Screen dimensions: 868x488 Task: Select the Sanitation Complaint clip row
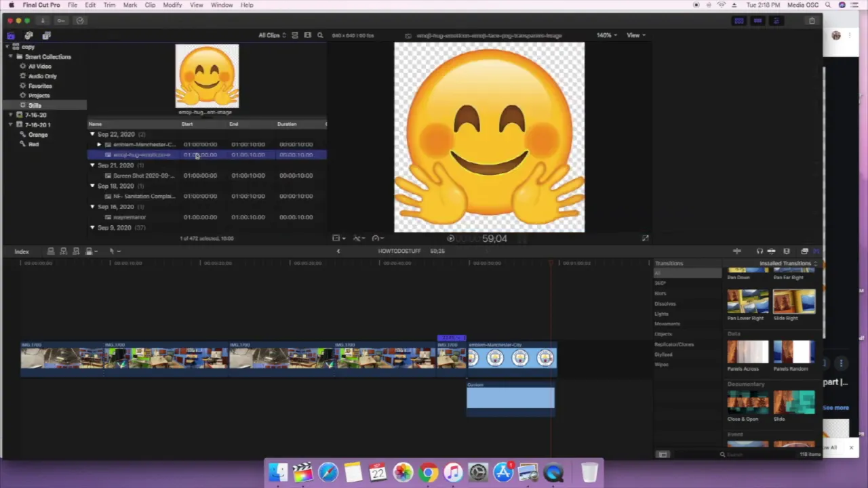pos(207,197)
